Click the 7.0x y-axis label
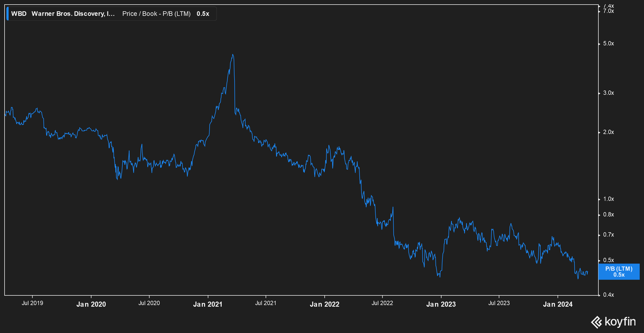Screen dimensions: 644x333 (x=609, y=11)
